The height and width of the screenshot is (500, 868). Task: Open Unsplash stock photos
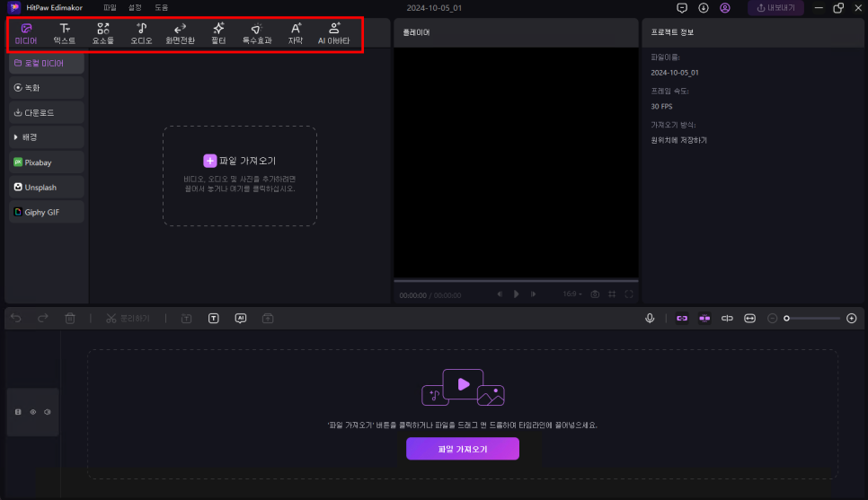(x=47, y=188)
